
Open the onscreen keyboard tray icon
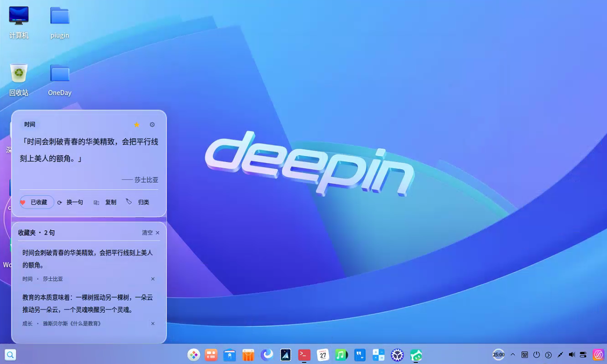tap(524, 355)
